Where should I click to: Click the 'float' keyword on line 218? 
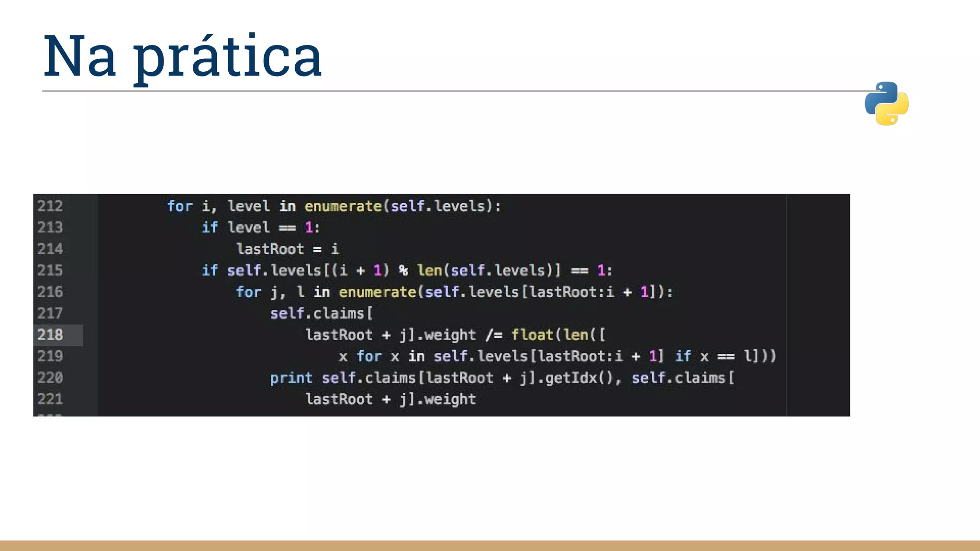pos(532,335)
